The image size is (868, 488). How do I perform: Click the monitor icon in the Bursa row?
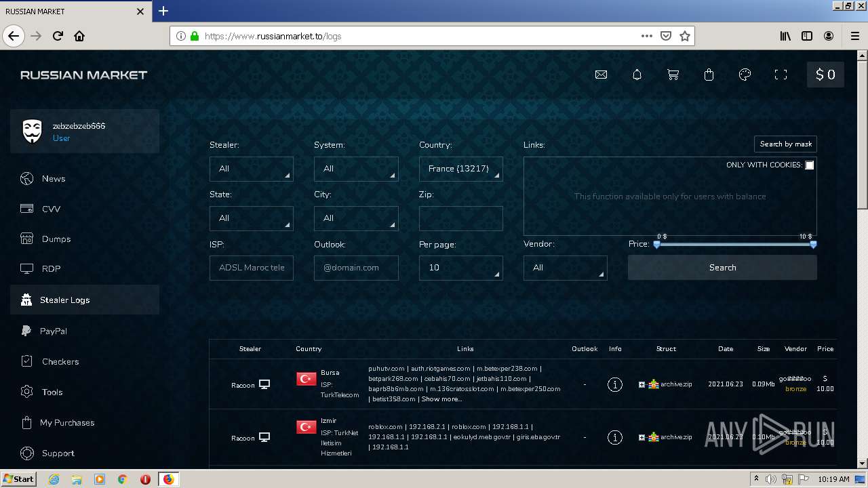(x=264, y=384)
